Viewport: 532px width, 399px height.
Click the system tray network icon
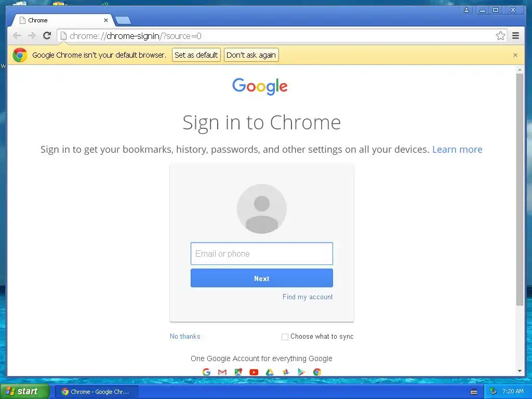click(x=493, y=392)
